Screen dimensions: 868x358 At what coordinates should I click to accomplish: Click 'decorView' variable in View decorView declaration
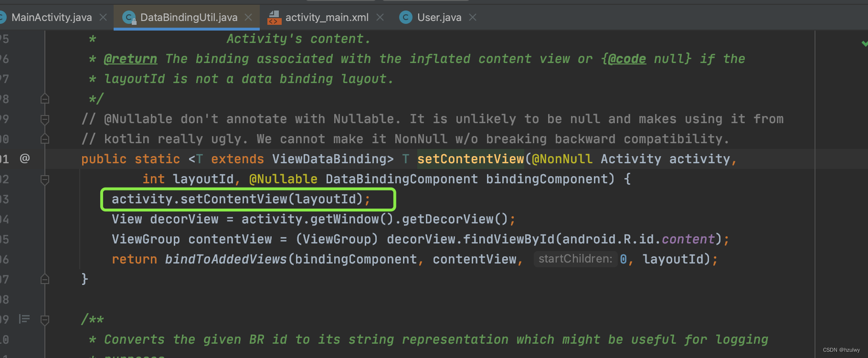(x=184, y=219)
